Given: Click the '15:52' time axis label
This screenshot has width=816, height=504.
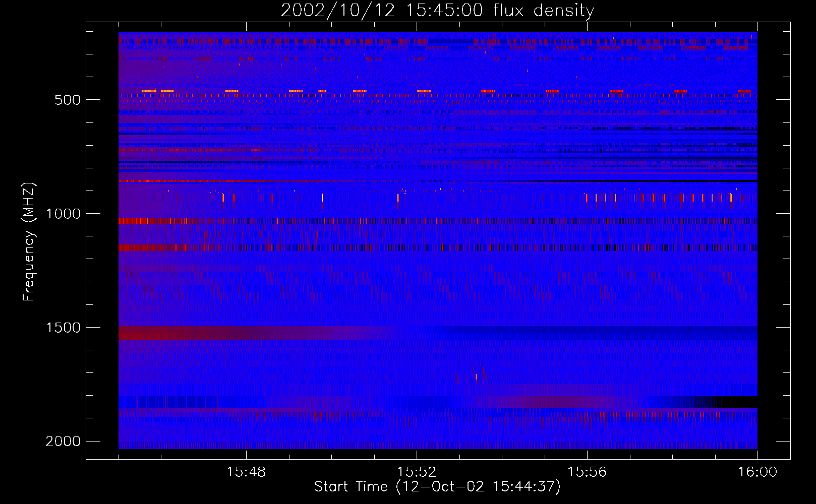Looking at the screenshot, I should coord(417,472).
